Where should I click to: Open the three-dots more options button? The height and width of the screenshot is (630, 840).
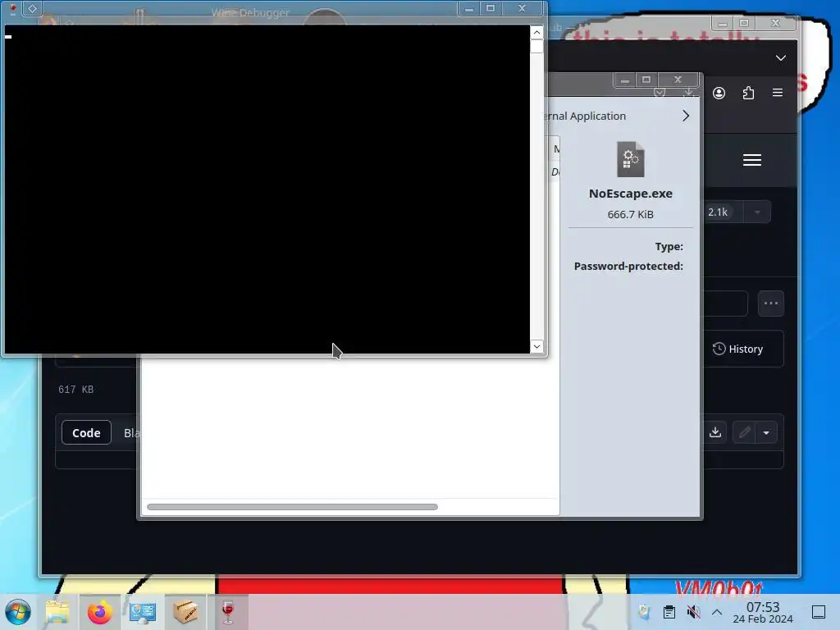coord(771,304)
